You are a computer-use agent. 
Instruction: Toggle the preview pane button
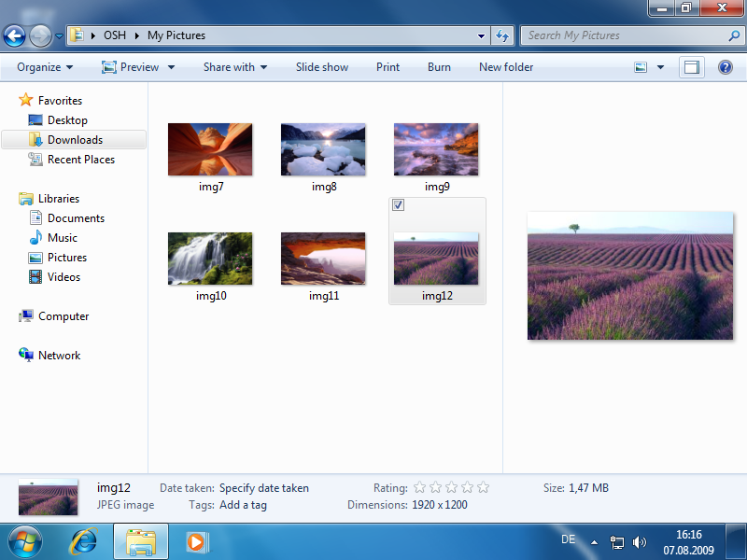click(691, 67)
